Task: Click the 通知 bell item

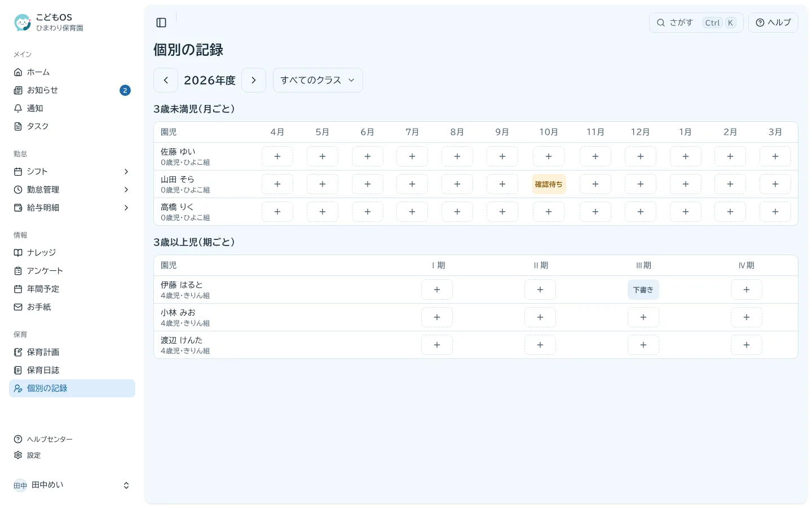Action: coord(72,108)
